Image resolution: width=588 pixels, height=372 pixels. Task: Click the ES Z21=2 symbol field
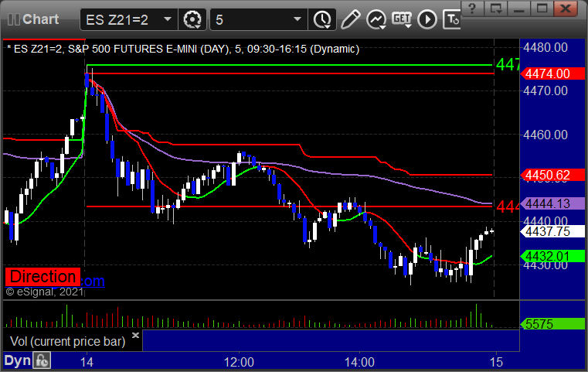tap(128, 19)
